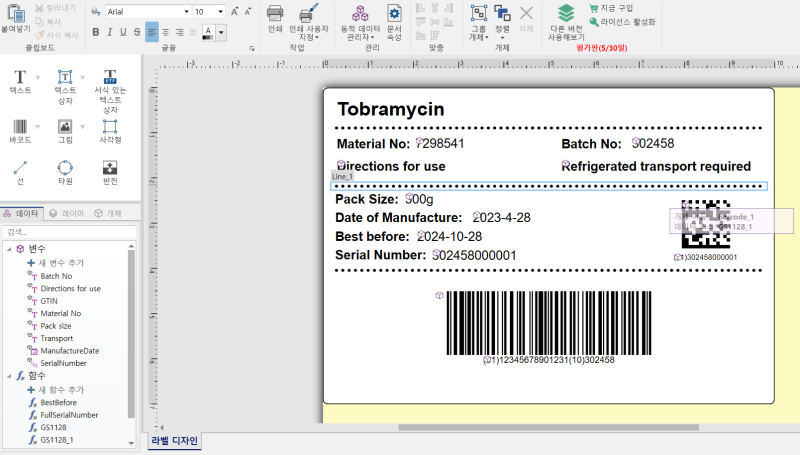Open the Label Design (라벨 디자인) tab
Image resolution: width=800 pixels, height=455 pixels.
pos(174,441)
